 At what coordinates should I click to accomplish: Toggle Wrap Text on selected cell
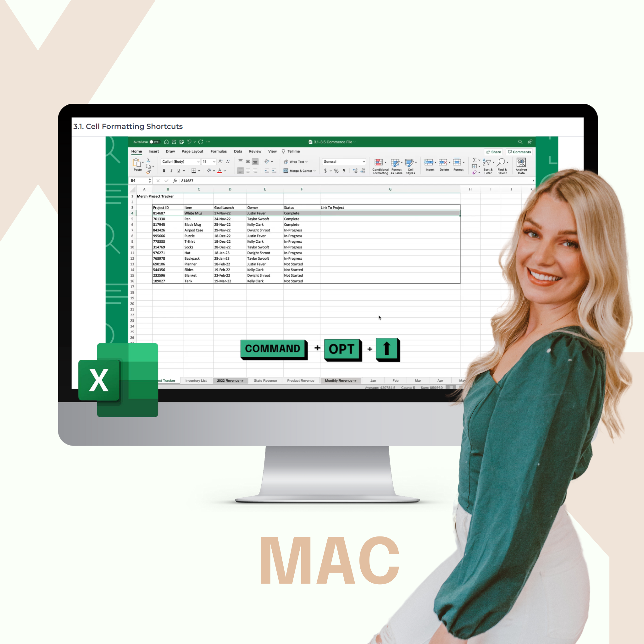[x=298, y=162]
